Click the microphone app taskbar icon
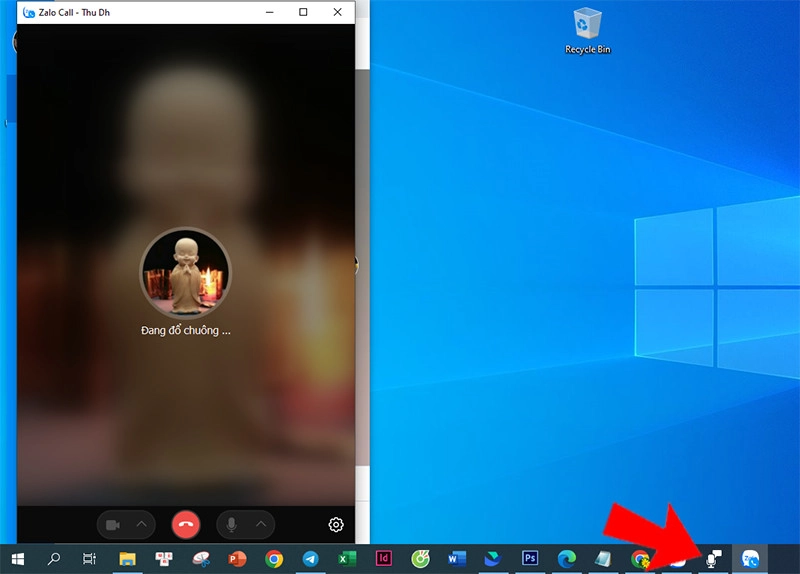The height and width of the screenshot is (574, 800). click(713, 559)
